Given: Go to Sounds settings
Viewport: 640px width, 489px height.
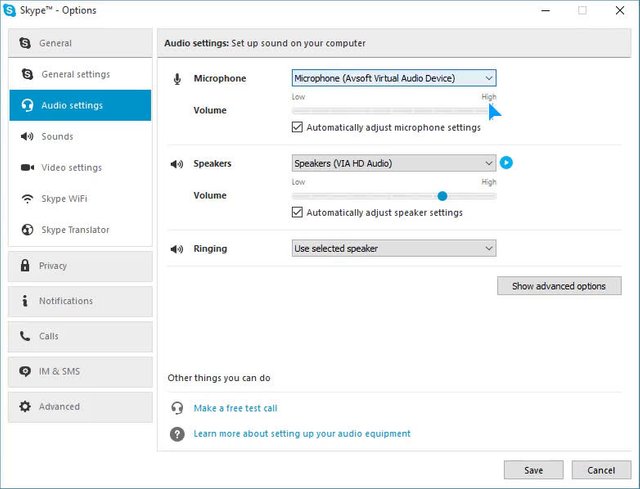Looking at the screenshot, I should [x=80, y=136].
